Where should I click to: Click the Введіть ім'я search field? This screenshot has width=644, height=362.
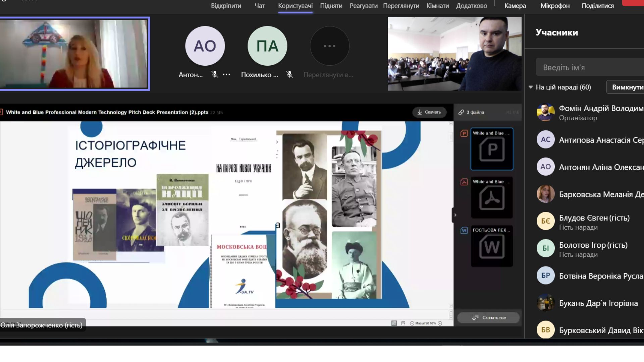coord(590,67)
